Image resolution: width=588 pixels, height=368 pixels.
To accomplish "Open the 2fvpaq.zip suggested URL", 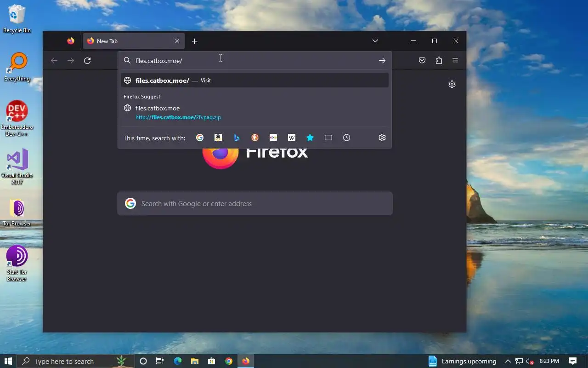I will coord(178,117).
